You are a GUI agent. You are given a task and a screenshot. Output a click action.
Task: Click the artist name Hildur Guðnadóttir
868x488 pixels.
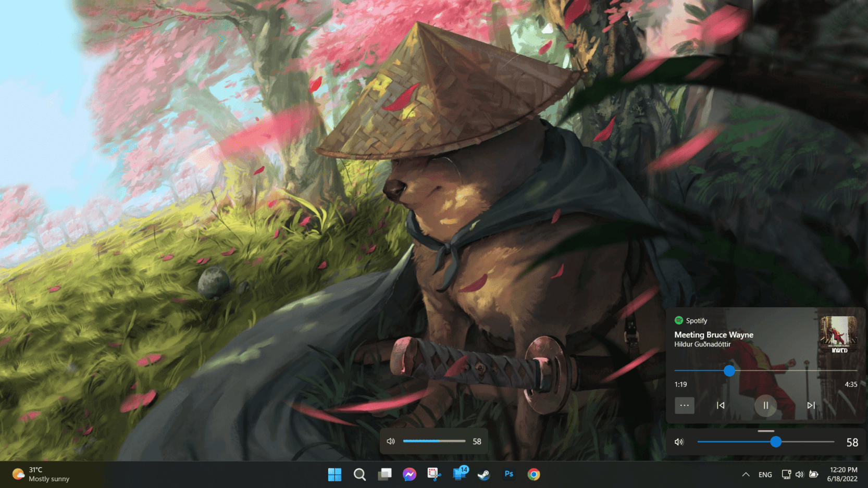702,344
